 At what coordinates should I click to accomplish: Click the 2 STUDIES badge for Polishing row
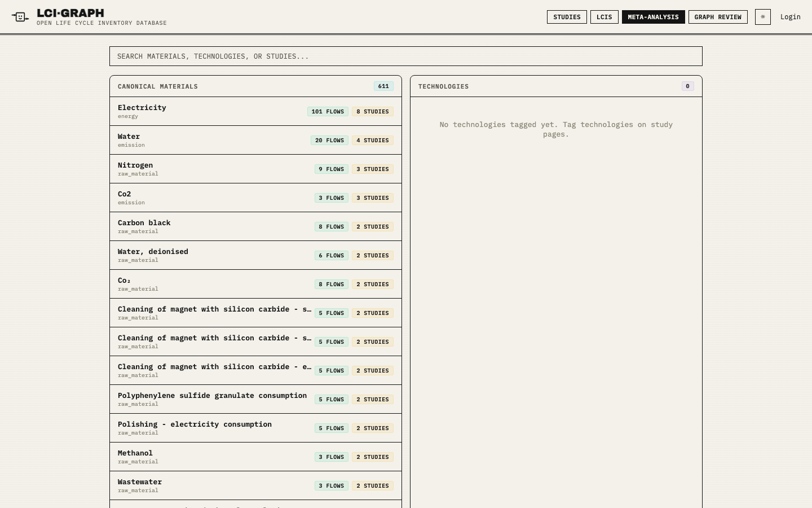[373, 428]
